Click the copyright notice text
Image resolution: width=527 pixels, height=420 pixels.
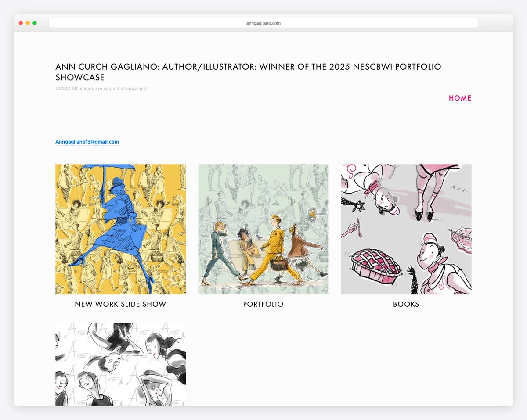click(x=101, y=89)
